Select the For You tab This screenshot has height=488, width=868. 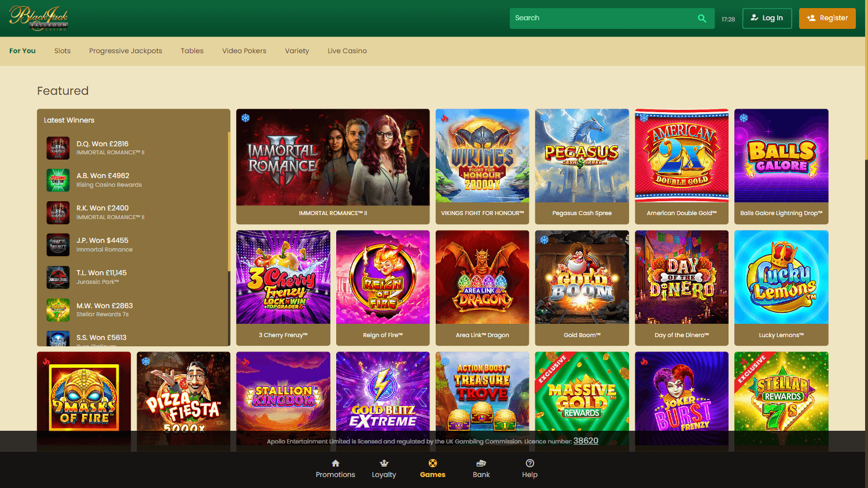click(23, 51)
